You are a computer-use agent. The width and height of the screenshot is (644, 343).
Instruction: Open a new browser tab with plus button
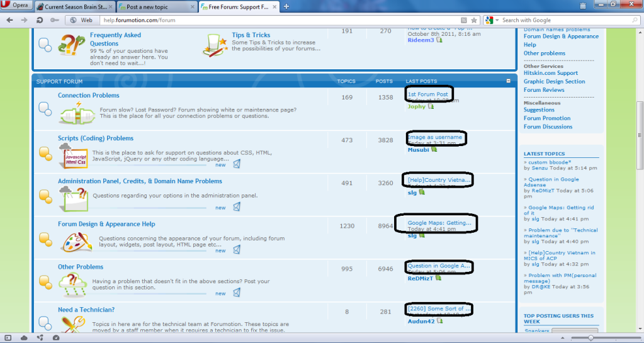click(286, 6)
